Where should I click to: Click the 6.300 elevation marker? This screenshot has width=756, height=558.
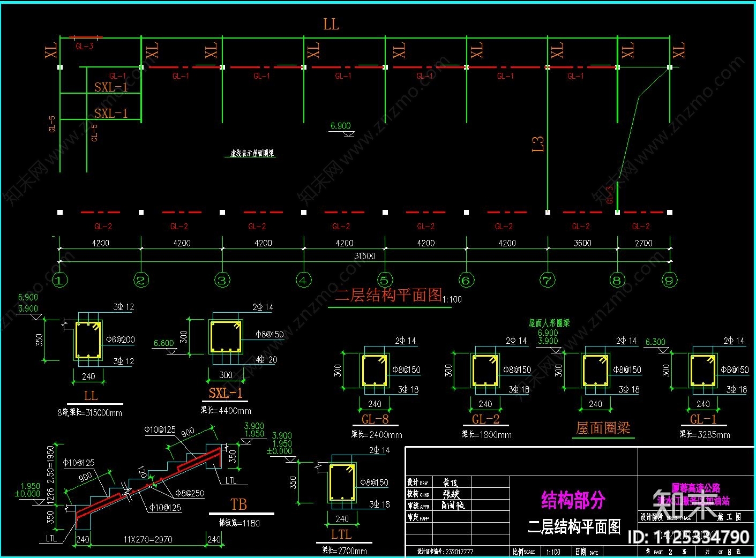point(655,342)
